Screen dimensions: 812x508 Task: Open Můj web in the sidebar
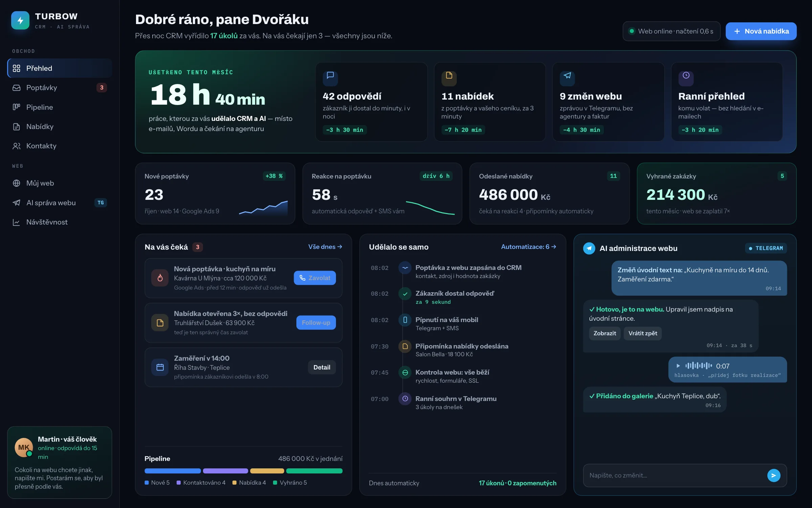pyautogui.click(x=60, y=183)
